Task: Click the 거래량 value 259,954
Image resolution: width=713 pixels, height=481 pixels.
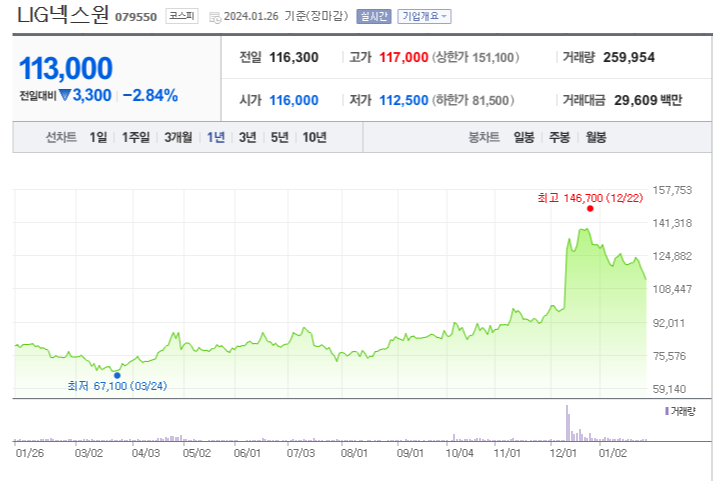Action: (x=629, y=57)
